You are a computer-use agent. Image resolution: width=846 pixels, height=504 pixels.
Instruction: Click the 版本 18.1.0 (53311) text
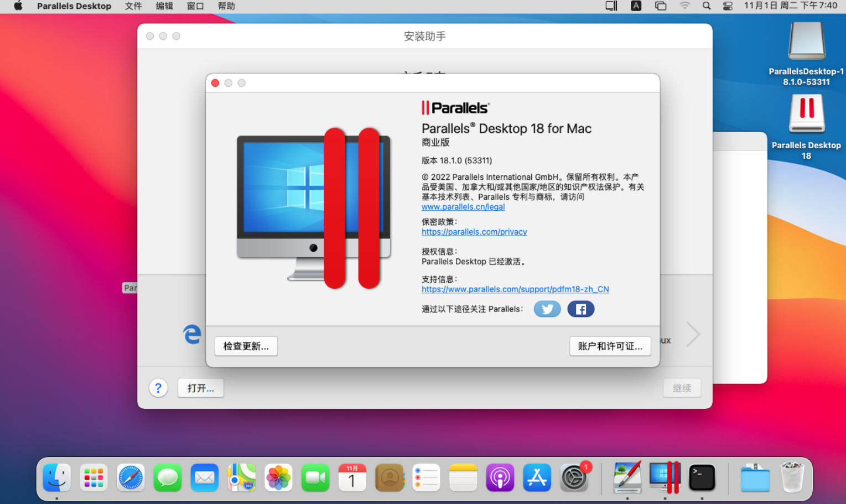[457, 160]
